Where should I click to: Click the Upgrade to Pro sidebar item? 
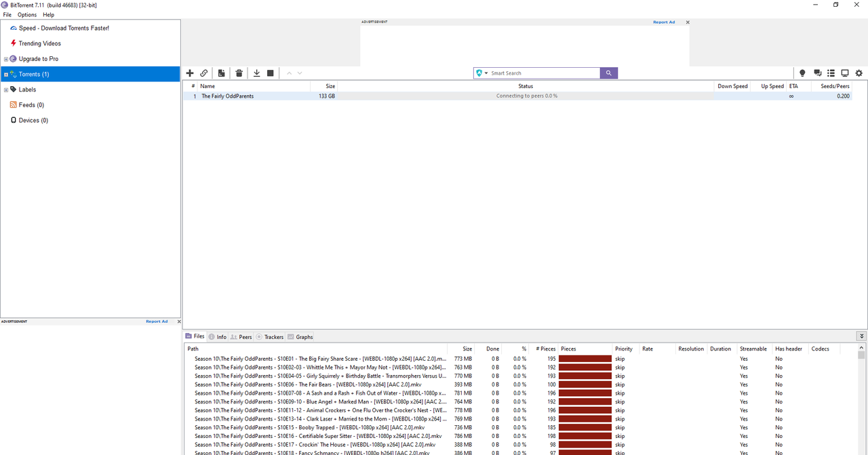(x=39, y=59)
